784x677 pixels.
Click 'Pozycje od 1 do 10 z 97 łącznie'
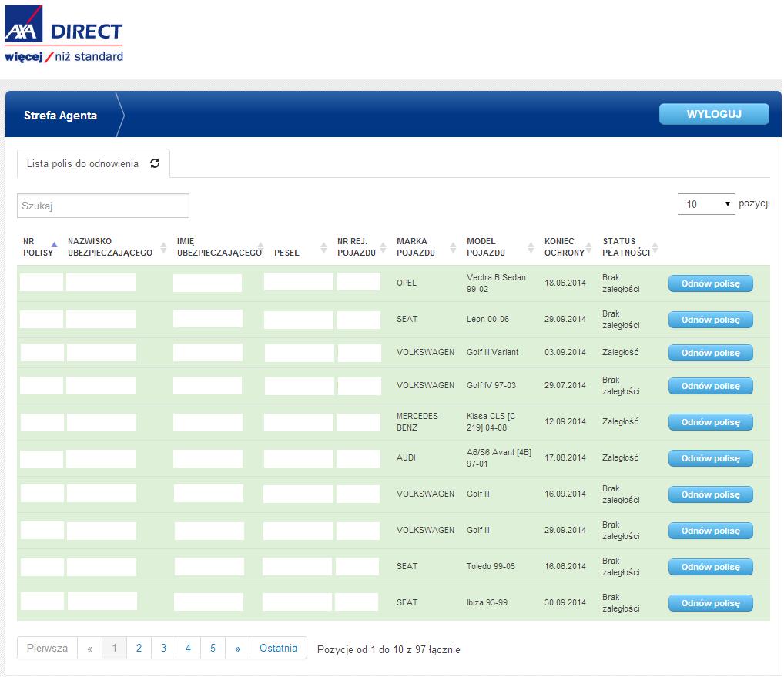[x=389, y=649]
